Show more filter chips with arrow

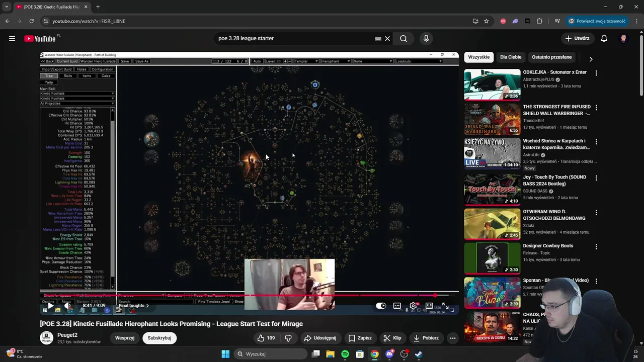(591, 59)
